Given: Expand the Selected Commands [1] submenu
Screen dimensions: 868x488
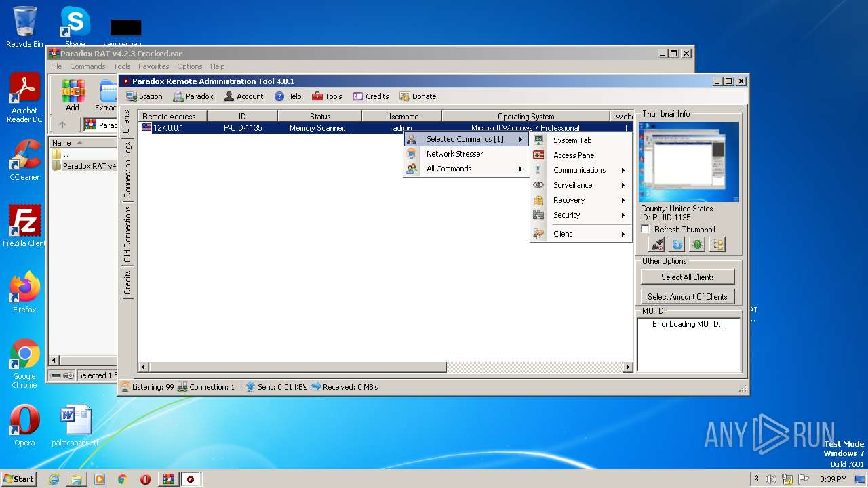Looking at the screenshot, I should (x=466, y=139).
